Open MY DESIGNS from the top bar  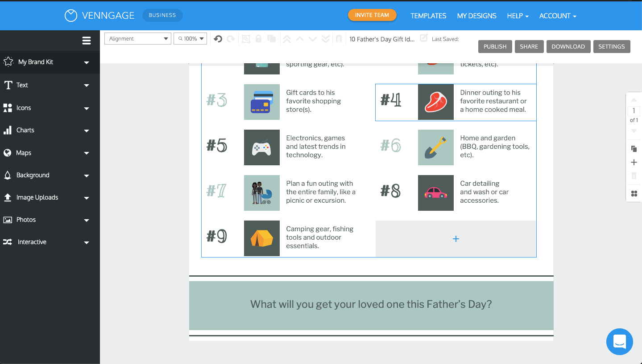click(x=476, y=16)
